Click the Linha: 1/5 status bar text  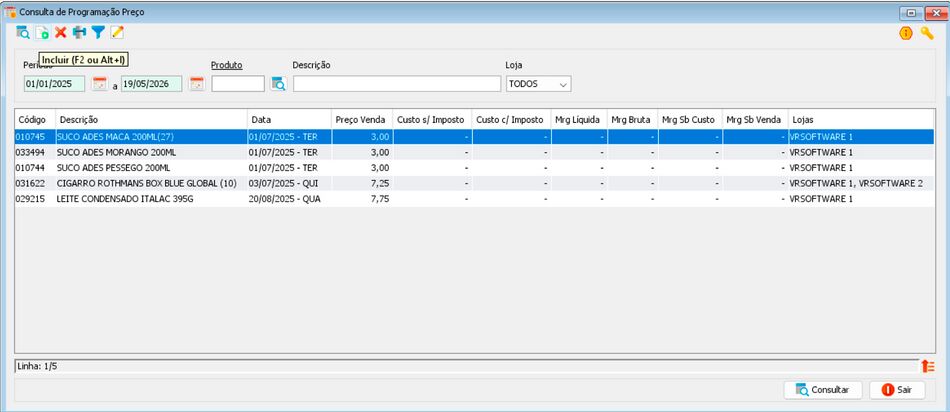38,366
